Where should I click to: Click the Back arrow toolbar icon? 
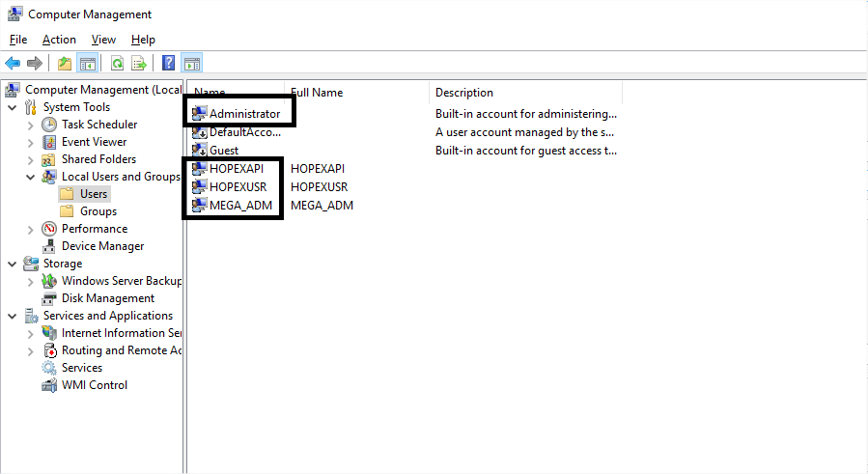coord(13,64)
